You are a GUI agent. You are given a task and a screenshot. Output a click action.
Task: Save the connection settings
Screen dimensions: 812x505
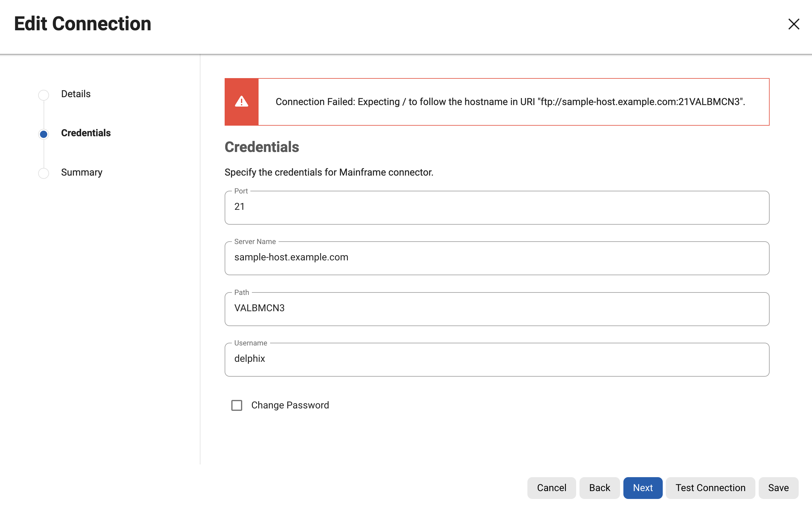[778, 488]
